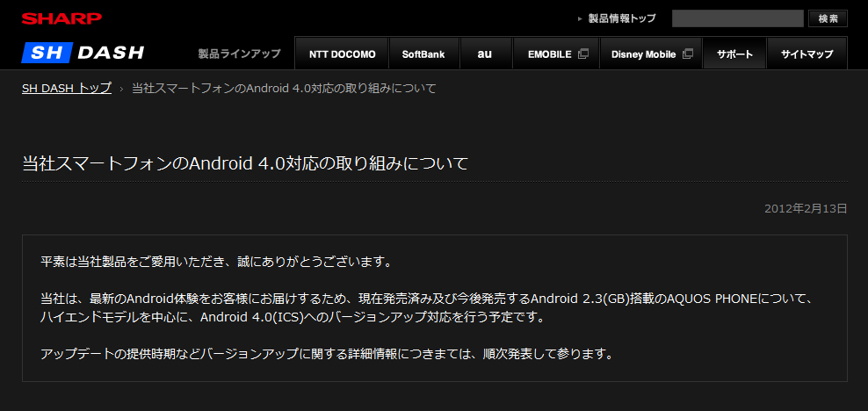
Task: Click the paragraph starting アップデートの提供時期
Action: click(327, 353)
